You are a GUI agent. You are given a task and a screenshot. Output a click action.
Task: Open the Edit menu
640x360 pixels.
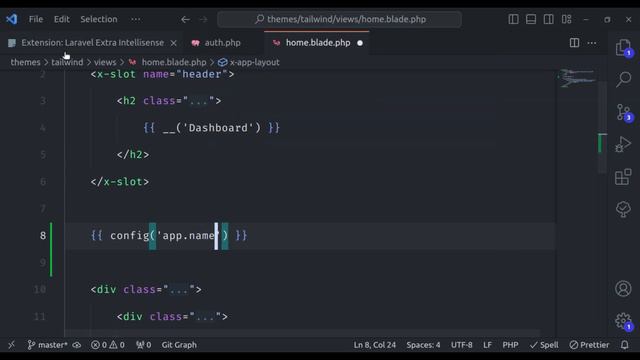tap(62, 19)
